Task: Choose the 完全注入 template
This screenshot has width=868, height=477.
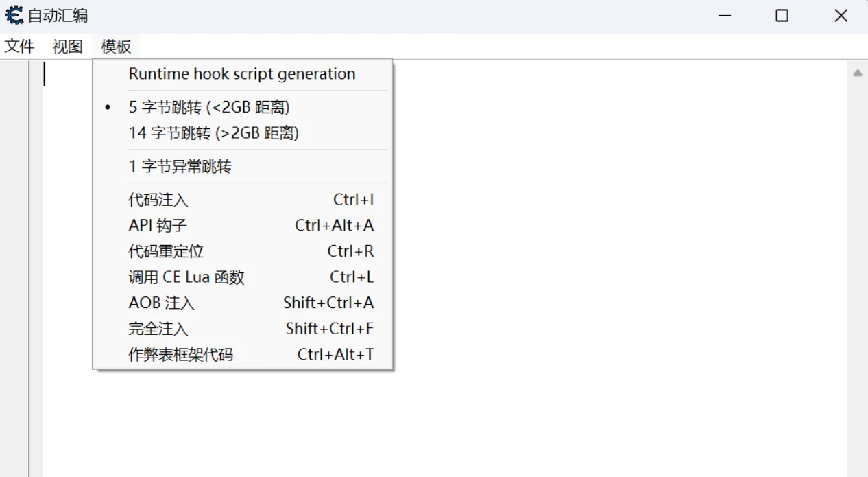Action: (x=158, y=329)
